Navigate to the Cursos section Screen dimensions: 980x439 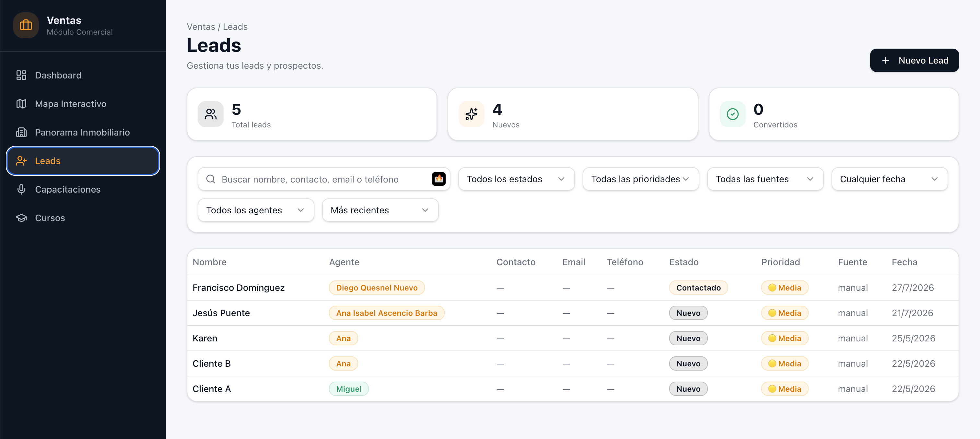point(83,218)
